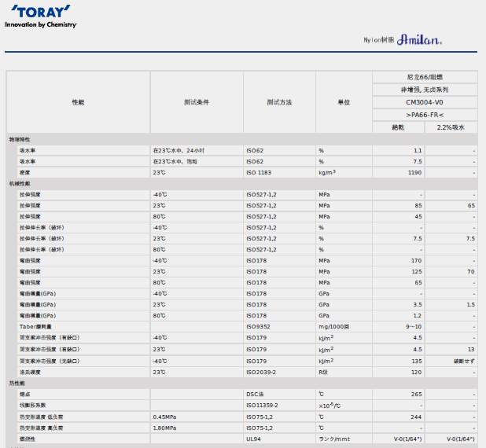
Task: Click the TORAY logo
Action: pyautogui.click(x=39, y=13)
